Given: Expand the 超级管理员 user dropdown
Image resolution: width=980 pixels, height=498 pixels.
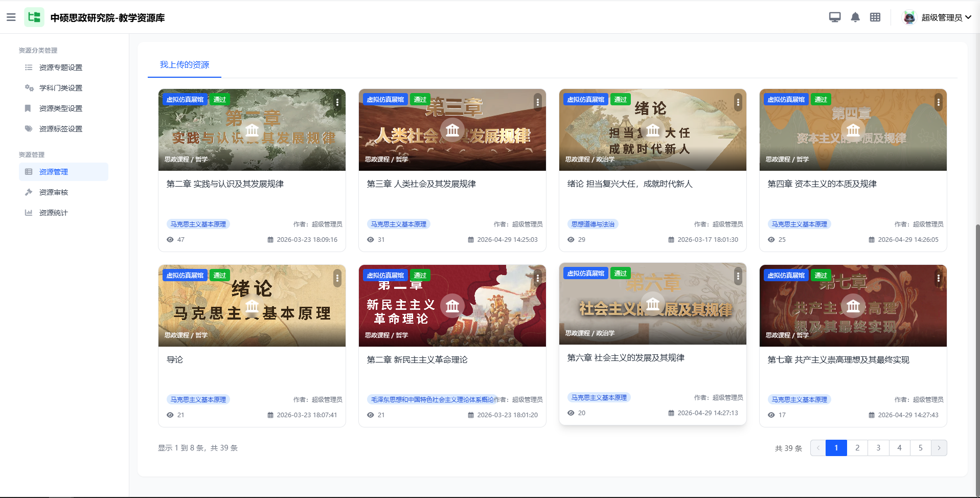Looking at the screenshot, I should tap(946, 17).
